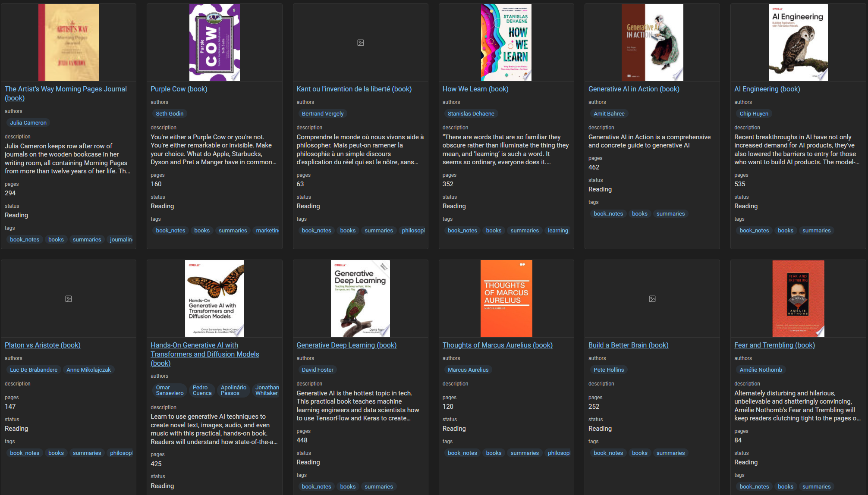Viewport: 868px width, 495px height.
Task: Click the Amélie Nothomb author chip
Action: [761, 370]
